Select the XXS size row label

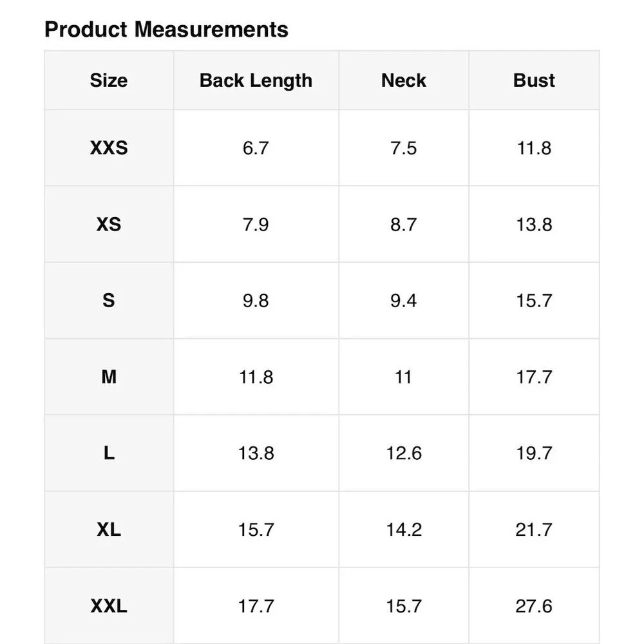(109, 148)
